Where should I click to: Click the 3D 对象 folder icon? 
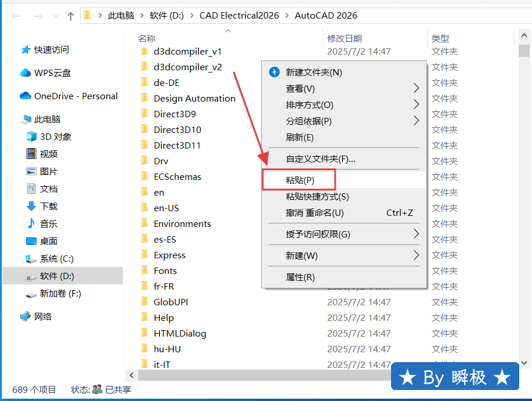click(31, 137)
